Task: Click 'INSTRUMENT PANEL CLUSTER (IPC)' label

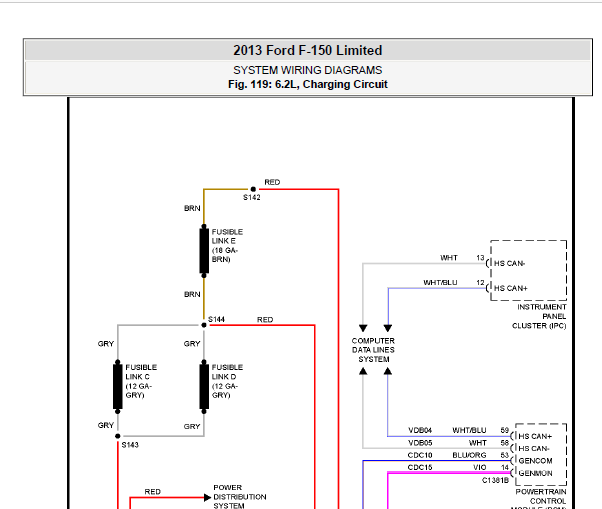Action: pos(539,316)
